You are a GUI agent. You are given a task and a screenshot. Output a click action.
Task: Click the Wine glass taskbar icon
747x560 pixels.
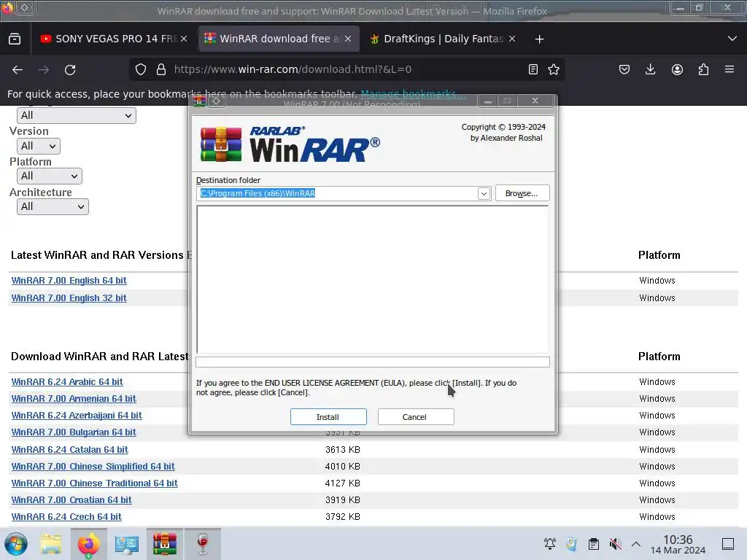click(x=203, y=544)
